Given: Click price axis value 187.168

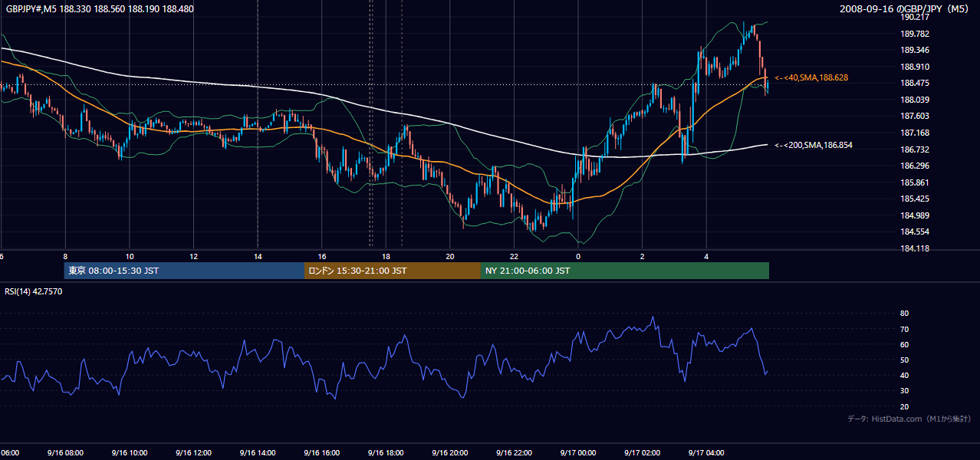Looking at the screenshot, I should click(914, 133).
